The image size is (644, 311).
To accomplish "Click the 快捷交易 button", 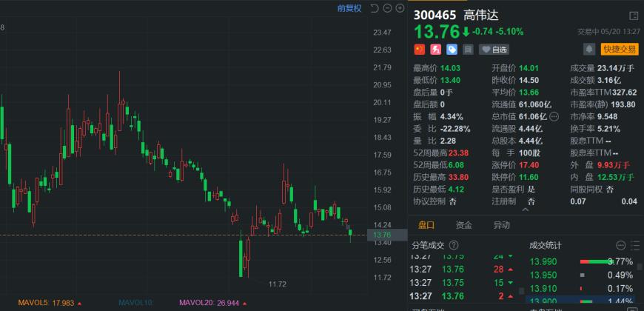I will point(620,50).
